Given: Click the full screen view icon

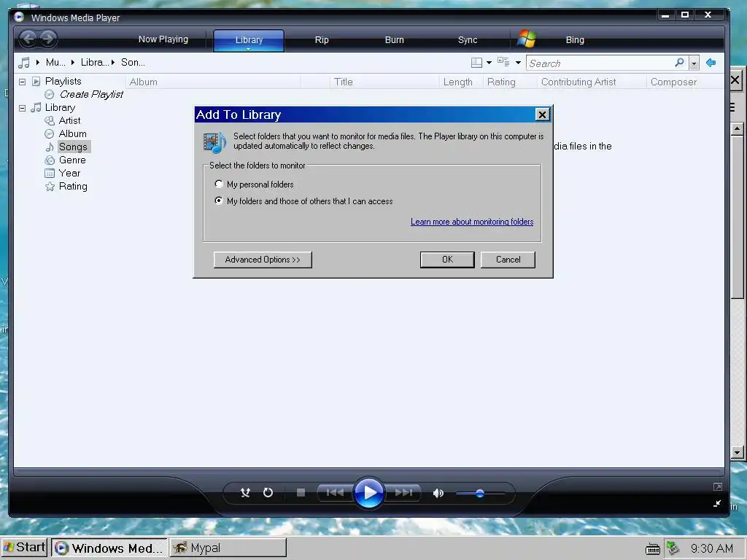Looking at the screenshot, I should tap(718, 486).
